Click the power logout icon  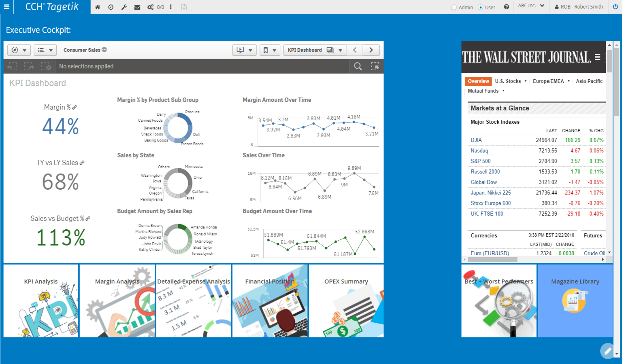point(615,7)
